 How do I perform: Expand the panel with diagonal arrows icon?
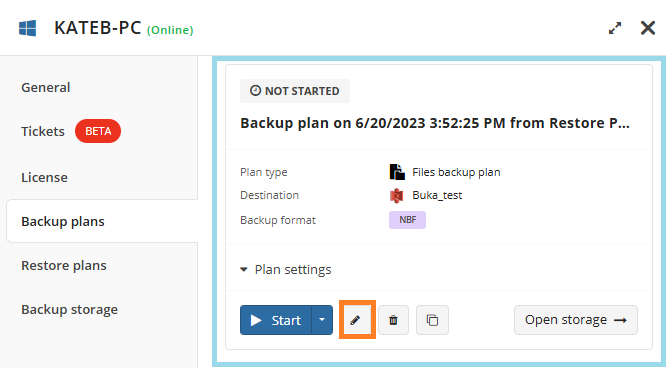(615, 28)
